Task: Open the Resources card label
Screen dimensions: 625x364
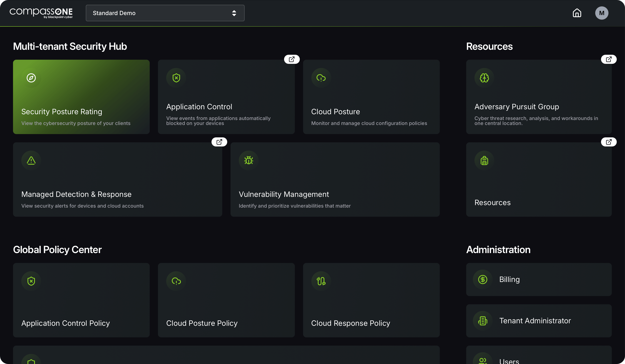Action: tap(492, 203)
